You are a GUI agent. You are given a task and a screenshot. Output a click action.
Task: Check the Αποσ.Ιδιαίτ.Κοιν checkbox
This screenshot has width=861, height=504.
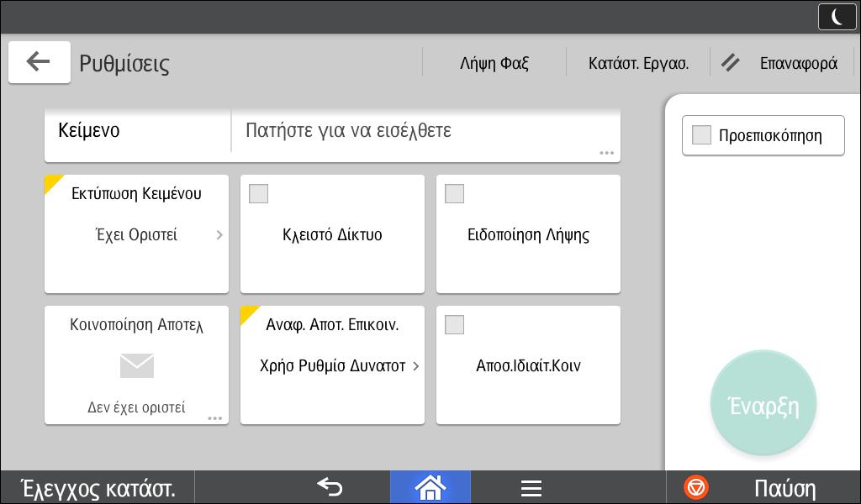click(x=454, y=324)
